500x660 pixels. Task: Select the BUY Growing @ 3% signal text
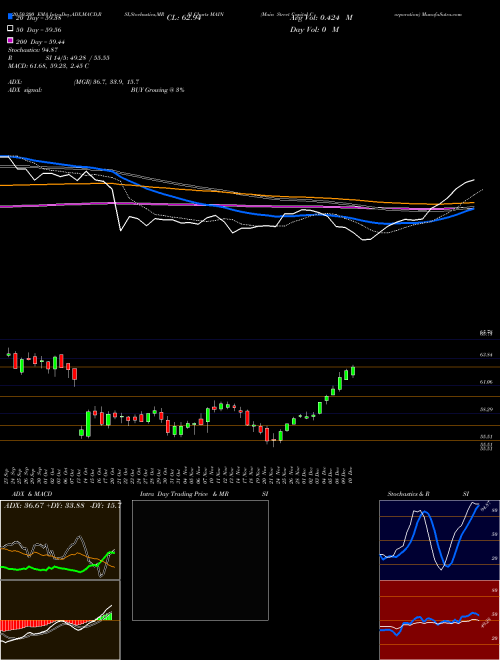pos(157,90)
